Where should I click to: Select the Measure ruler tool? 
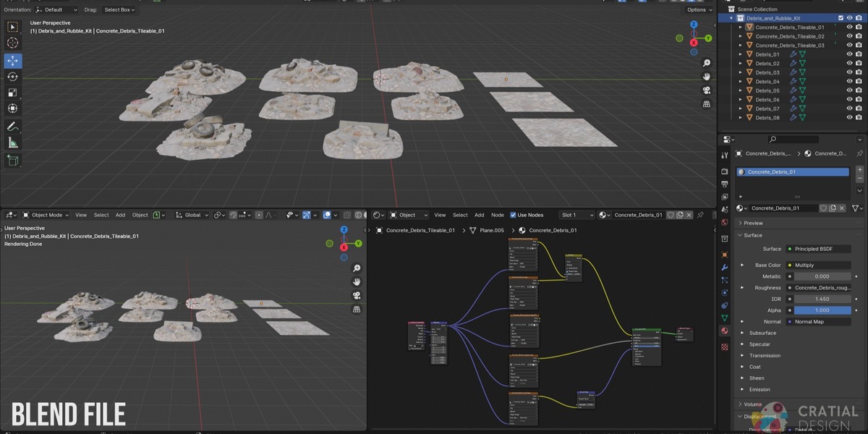point(13,142)
